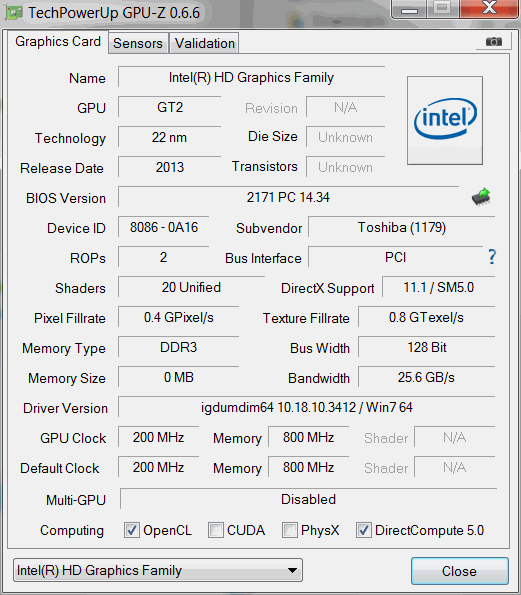Click the Bus Interface question mark
The height and width of the screenshot is (595, 521).
[492, 257]
